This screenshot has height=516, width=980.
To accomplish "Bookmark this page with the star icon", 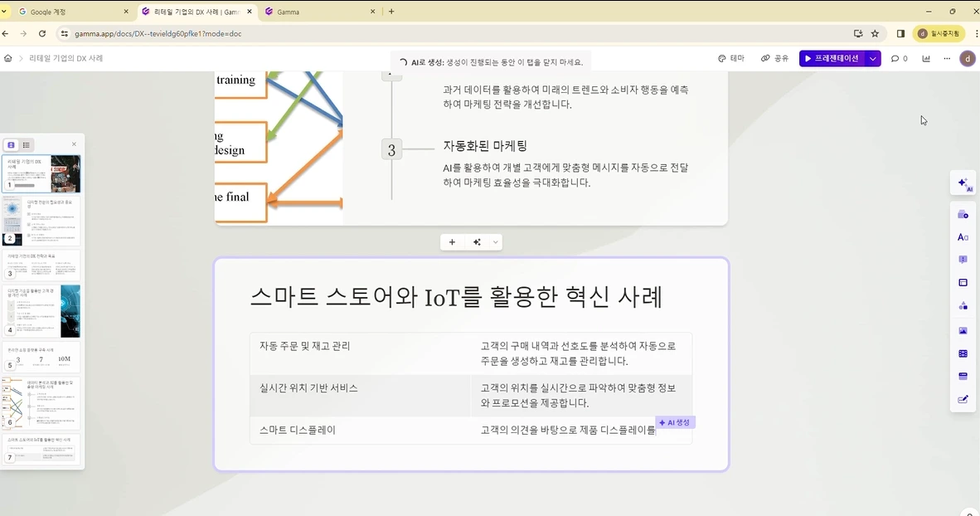I will 875,34.
